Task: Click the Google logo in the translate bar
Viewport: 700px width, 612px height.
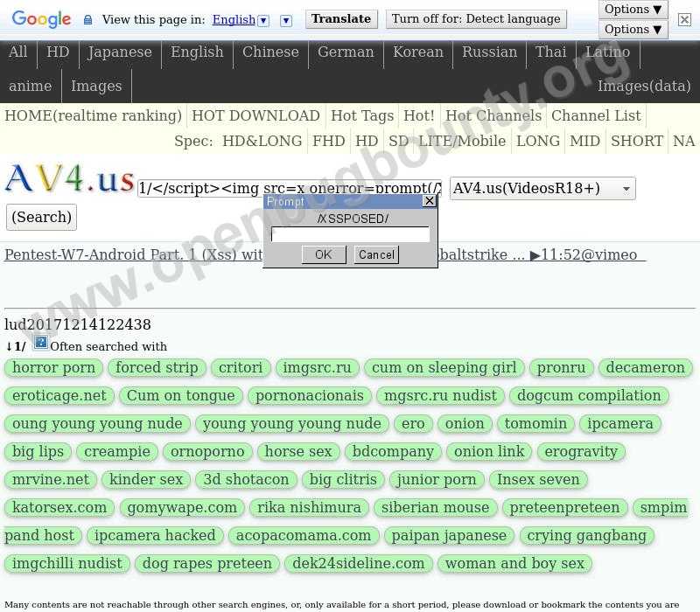Action: (x=41, y=19)
